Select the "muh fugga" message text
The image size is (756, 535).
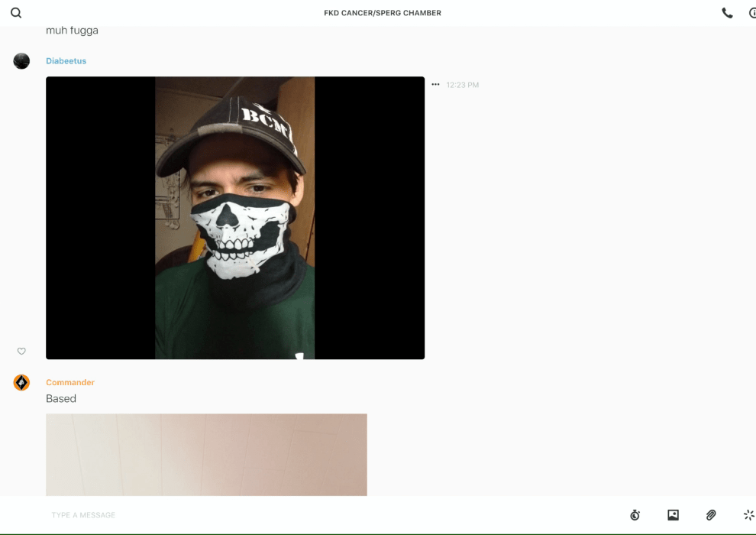click(x=72, y=31)
